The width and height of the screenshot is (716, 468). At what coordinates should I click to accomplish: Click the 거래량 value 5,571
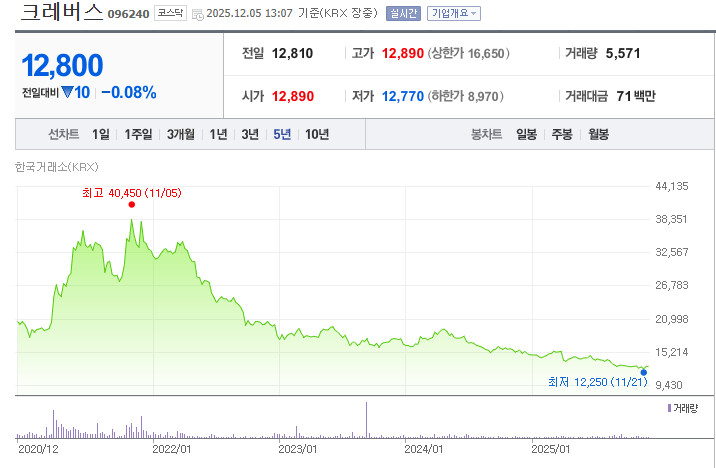[623, 53]
